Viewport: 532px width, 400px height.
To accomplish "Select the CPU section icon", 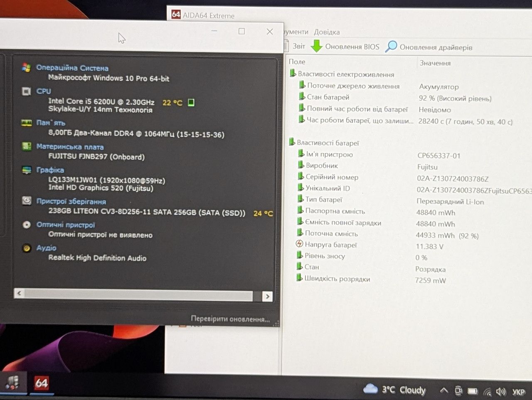I will [26, 91].
